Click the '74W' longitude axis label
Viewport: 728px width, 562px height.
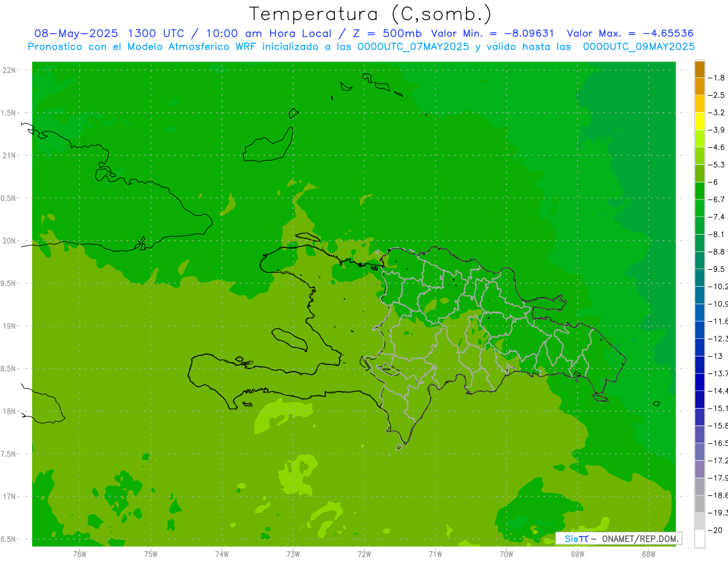click(221, 554)
